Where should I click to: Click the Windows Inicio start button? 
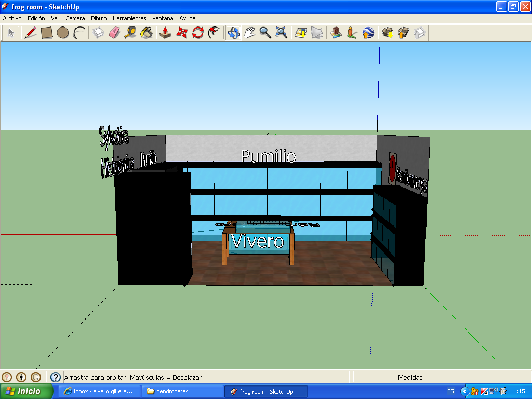[x=27, y=391]
